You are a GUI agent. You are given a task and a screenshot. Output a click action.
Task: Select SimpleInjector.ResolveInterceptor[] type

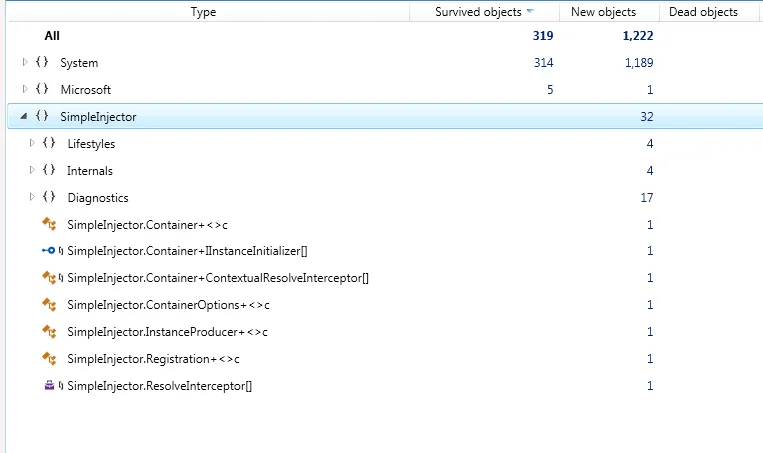[x=160, y=386]
